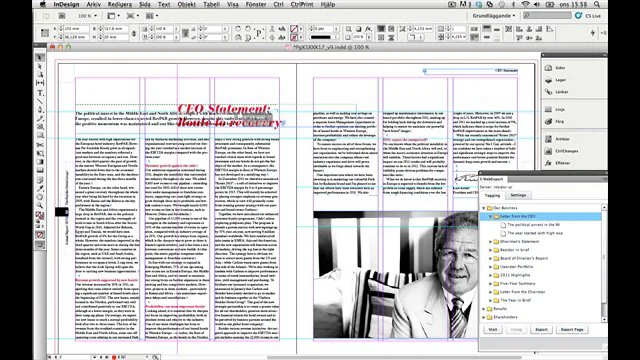Expand the Results folder
This screenshot has height=360, width=640.
coord(484,309)
